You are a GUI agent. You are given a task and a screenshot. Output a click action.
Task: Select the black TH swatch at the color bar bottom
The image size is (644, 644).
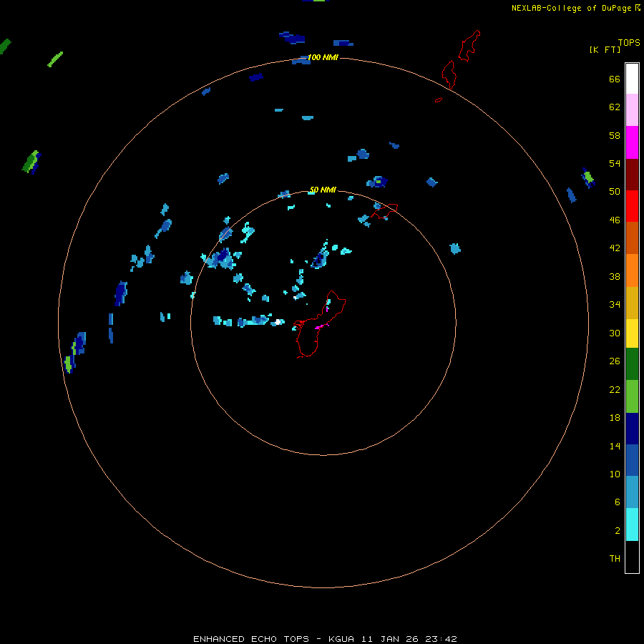[x=632, y=557]
